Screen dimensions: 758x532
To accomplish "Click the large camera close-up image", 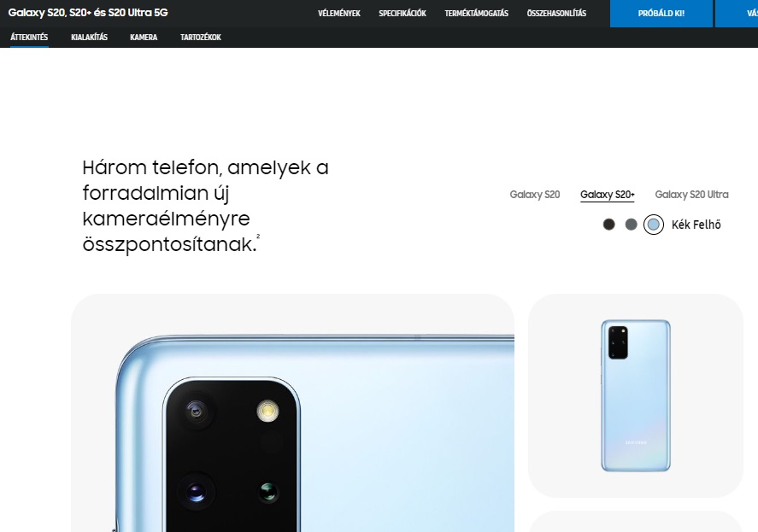I will pyautogui.click(x=292, y=413).
